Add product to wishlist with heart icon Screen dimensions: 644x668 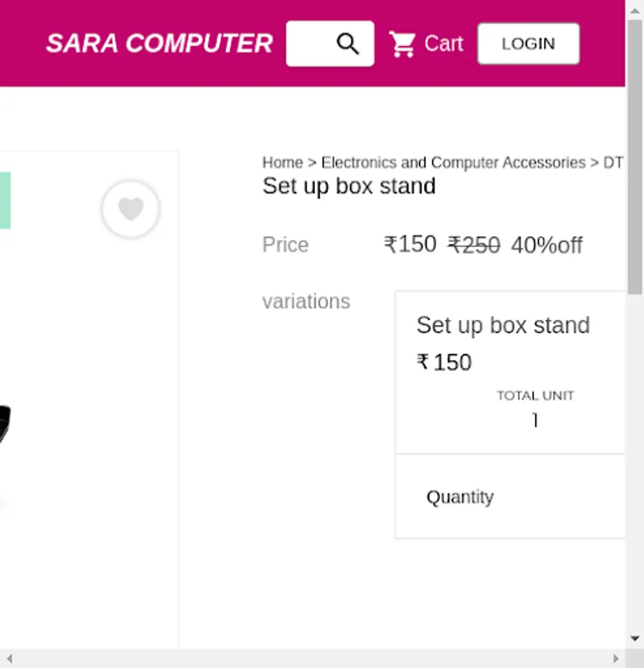pos(131,209)
